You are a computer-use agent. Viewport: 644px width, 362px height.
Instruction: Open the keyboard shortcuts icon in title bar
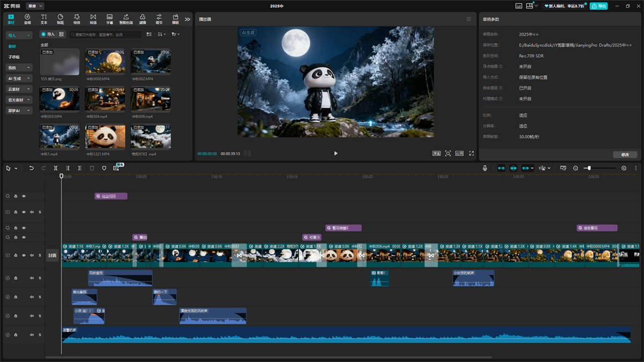(x=518, y=6)
